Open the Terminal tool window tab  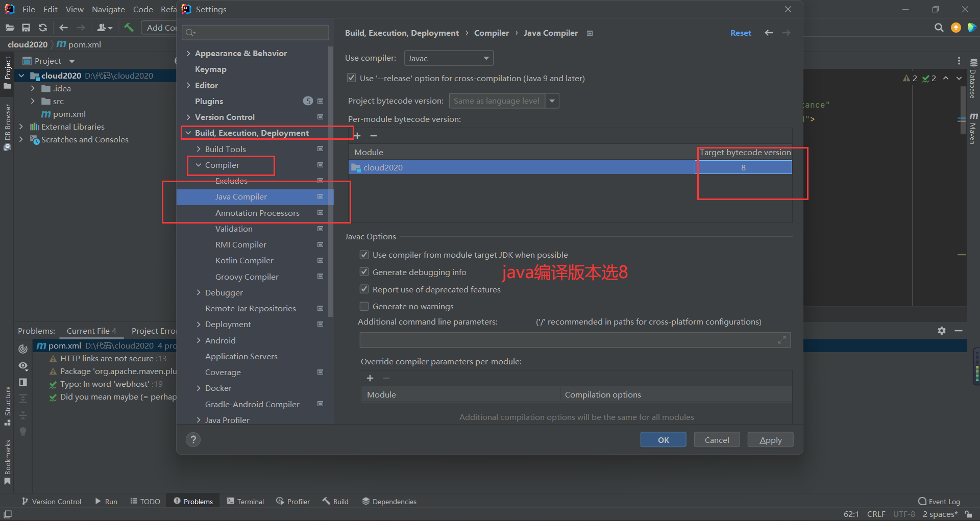pos(246,502)
